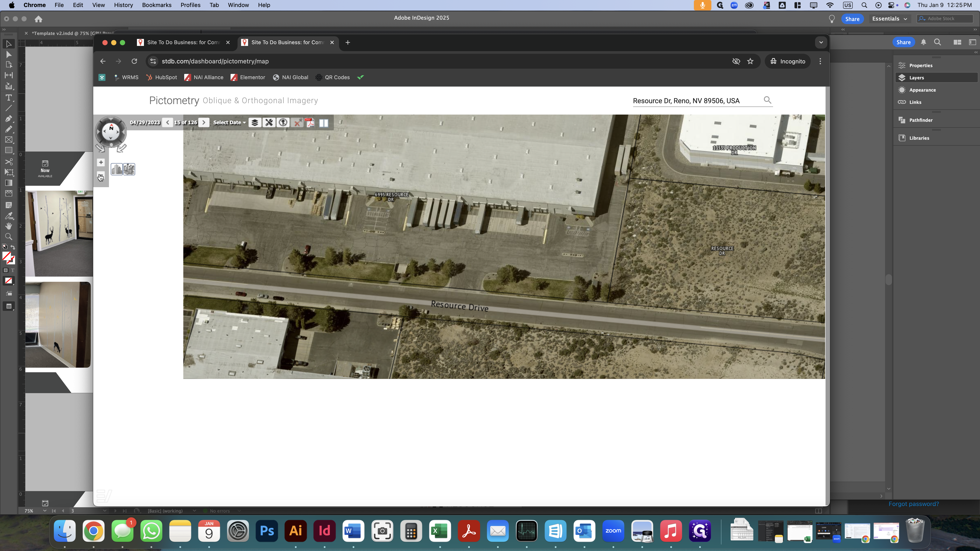Open the NAI Alliance bookmark
Screen dimensions: 980x551
(x=204, y=77)
